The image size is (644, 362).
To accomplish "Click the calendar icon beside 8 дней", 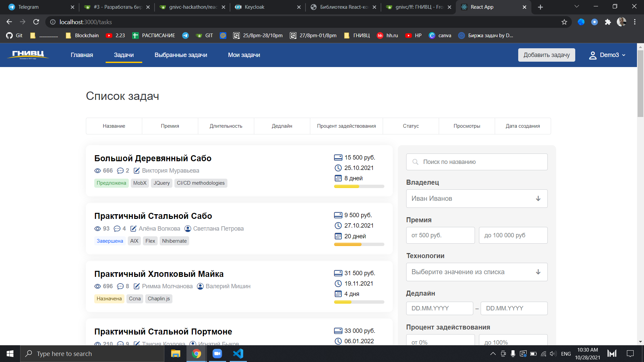I will pyautogui.click(x=338, y=178).
